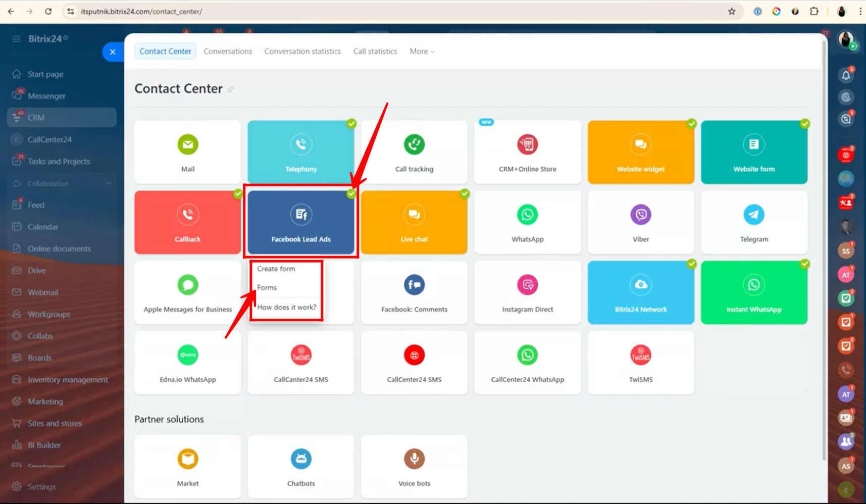Open the Market partner solution

pos(187,467)
